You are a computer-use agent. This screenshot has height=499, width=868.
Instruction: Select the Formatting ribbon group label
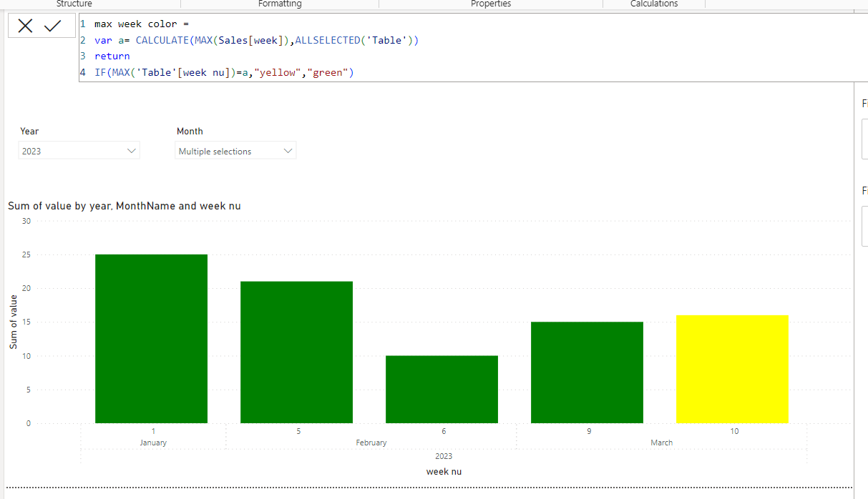click(x=280, y=4)
